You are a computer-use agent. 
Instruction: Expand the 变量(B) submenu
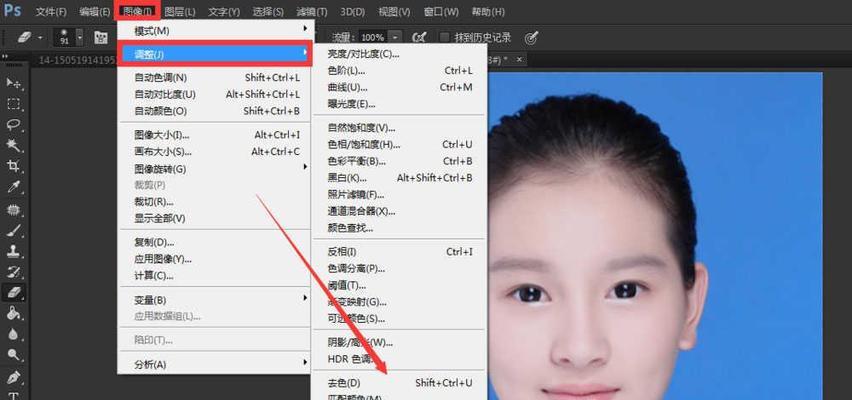(x=216, y=300)
